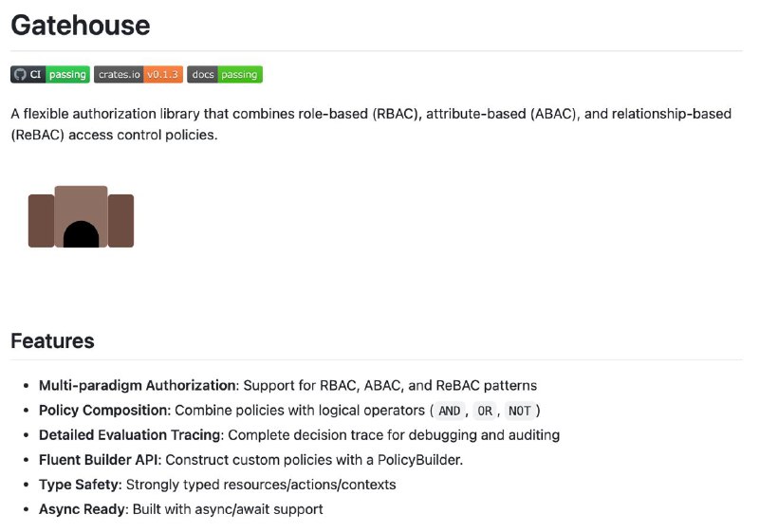Viewport: 759px width, 532px height.
Task: Click the Gatehouse page heading
Action: pyautogui.click(x=81, y=26)
